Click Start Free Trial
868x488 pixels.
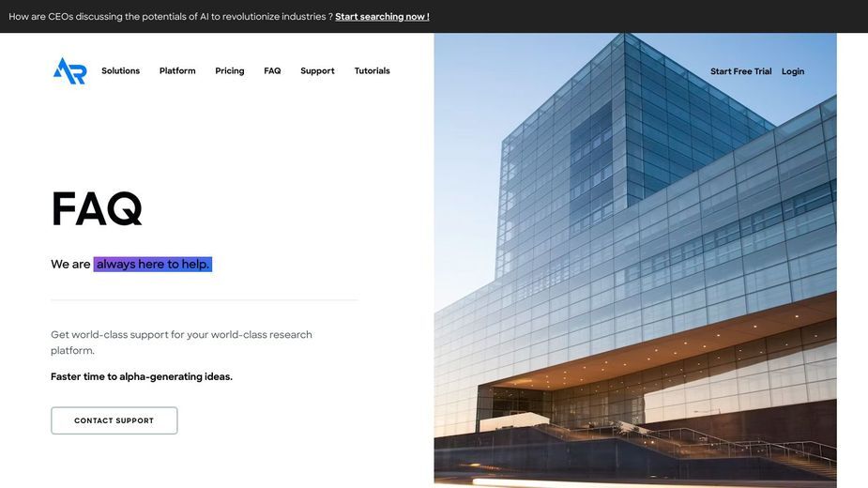(740, 71)
